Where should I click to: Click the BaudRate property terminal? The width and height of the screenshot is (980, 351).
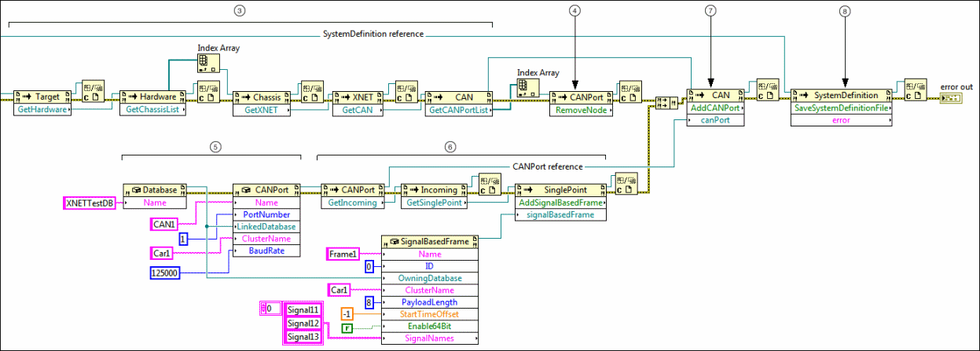[x=266, y=250]
